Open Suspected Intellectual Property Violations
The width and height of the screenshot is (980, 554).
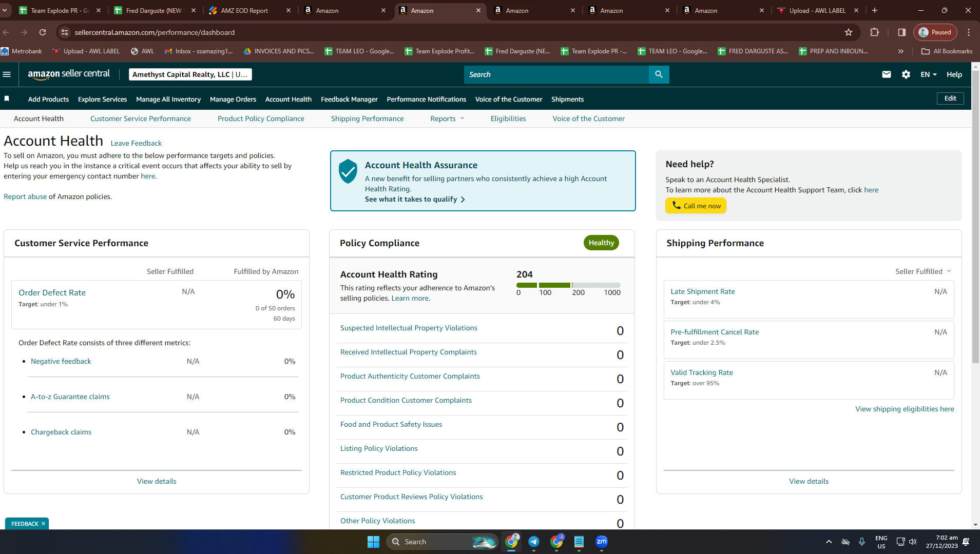409,328
